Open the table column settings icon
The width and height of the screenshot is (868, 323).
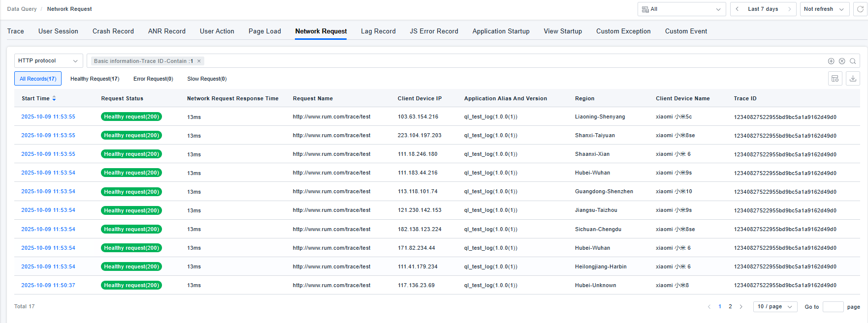tap(835, 79)
